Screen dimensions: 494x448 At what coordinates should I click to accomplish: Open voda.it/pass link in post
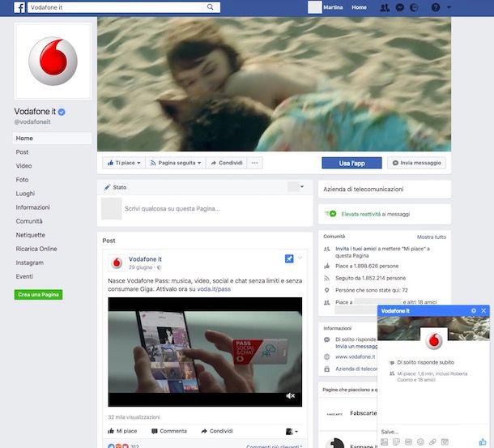214,289
